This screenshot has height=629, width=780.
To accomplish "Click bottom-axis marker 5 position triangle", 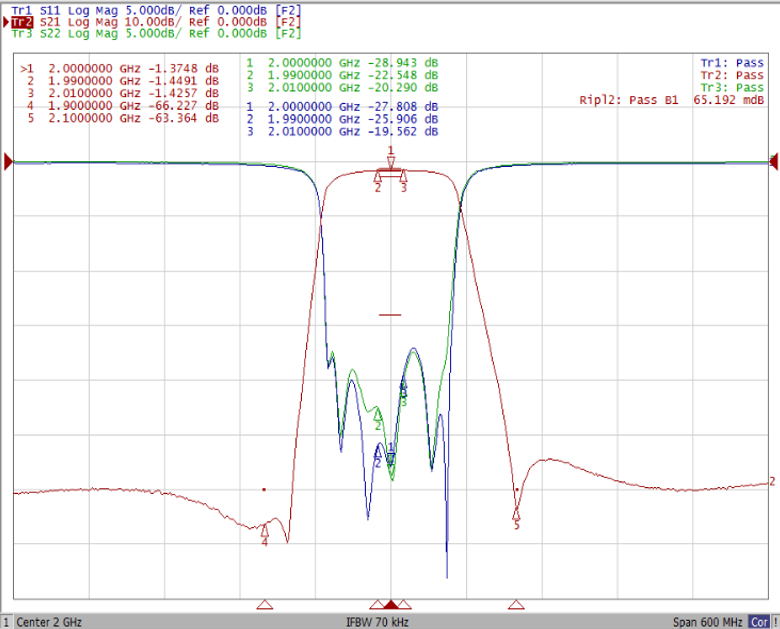I will tap(516, 605).
